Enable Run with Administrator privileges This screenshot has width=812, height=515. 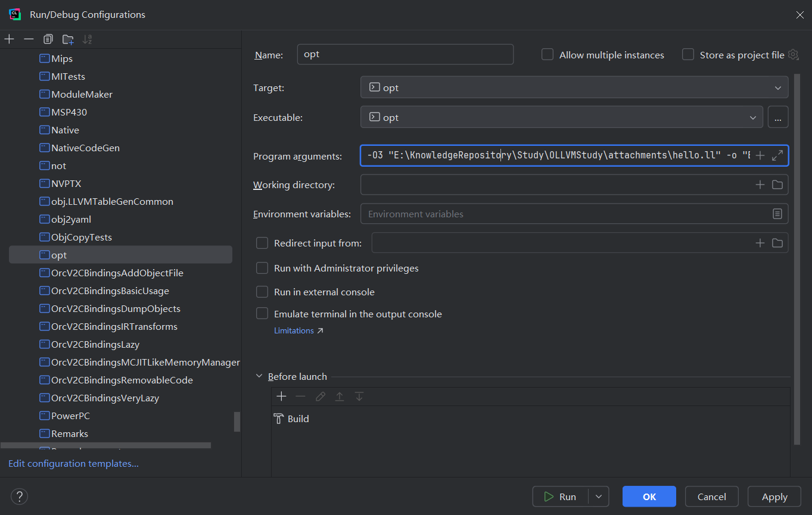tap(262, 269)
